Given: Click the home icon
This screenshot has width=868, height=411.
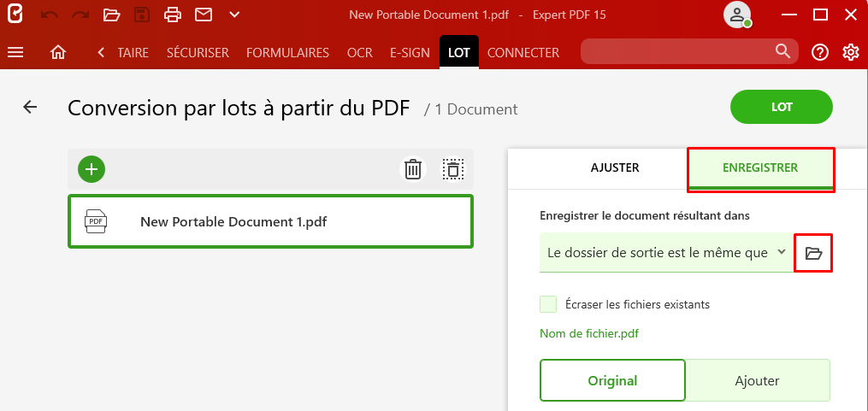Looking at the screenshot, I should tap(58, 53).
